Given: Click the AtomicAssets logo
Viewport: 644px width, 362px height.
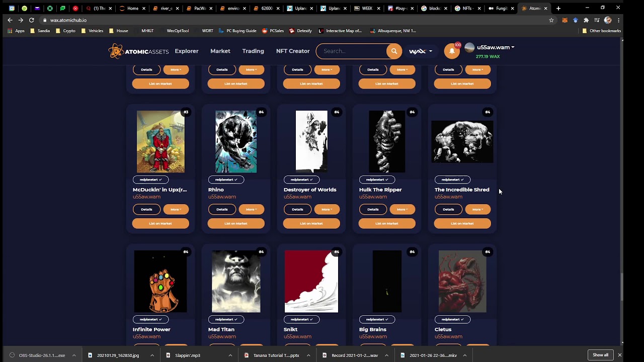Looking at the screenshot, I should click(138, 51).
